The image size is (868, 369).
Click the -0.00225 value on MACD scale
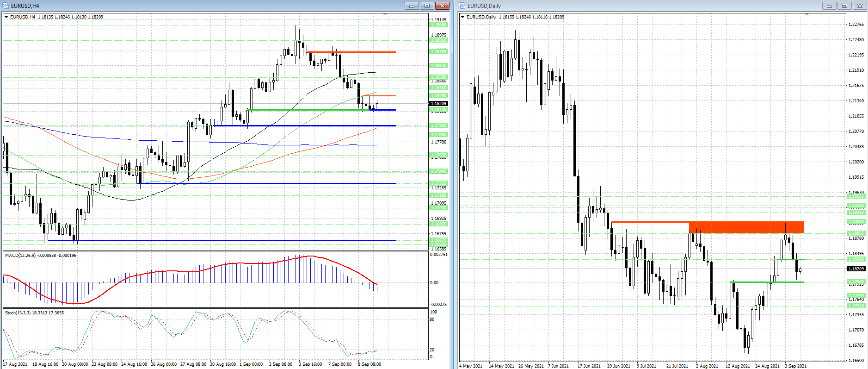438,305
